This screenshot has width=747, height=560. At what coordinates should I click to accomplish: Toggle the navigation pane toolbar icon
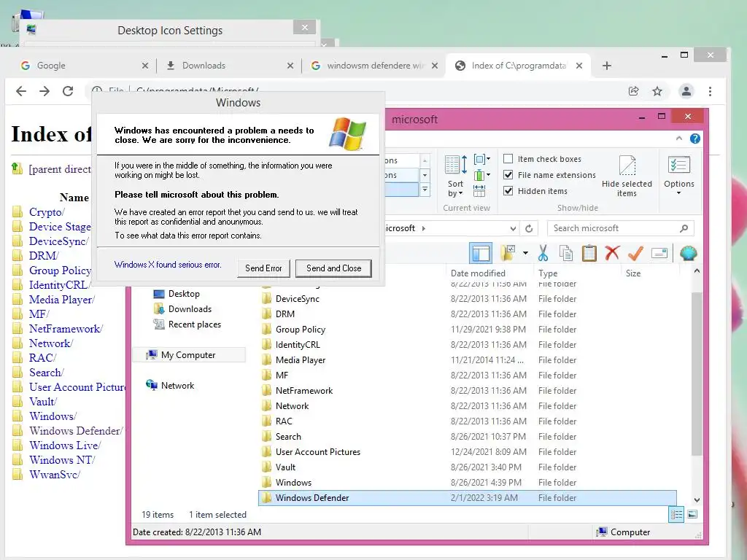pos(481,253)
